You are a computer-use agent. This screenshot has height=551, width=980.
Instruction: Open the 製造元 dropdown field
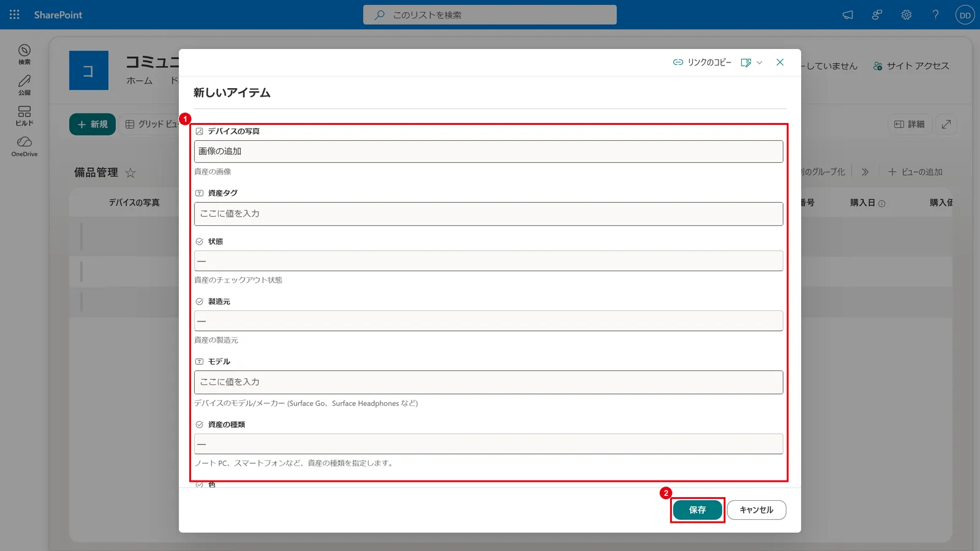click(x=489, y=321)
